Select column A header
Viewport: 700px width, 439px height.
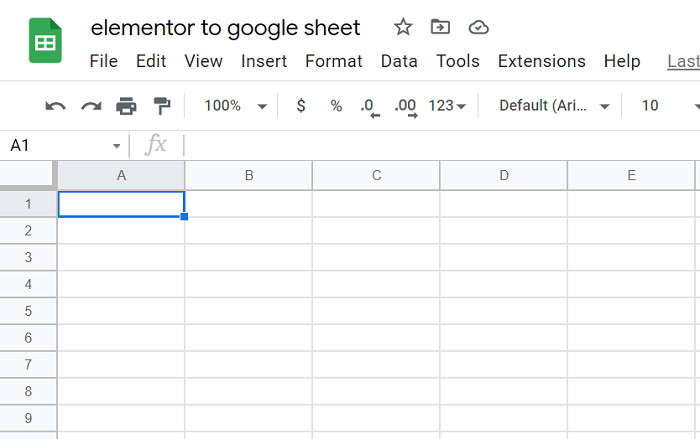(x=121, y=176)
